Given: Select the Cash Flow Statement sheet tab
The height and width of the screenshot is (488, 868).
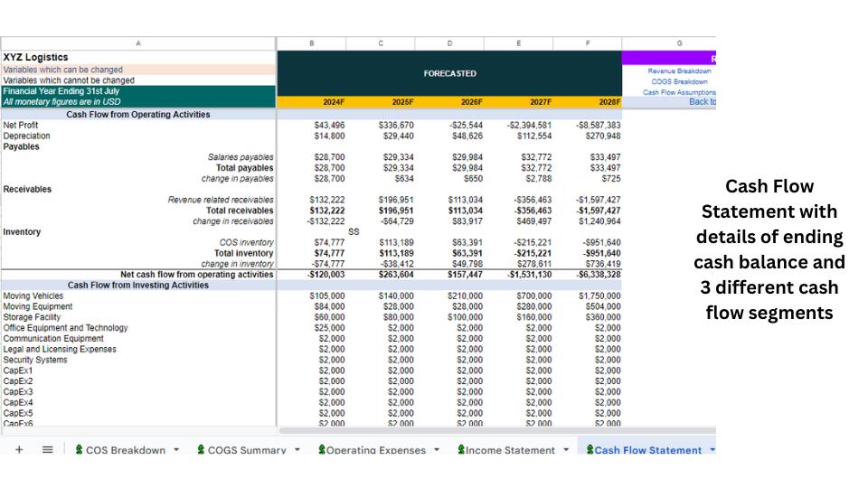Looking at the screenshot, I should point(647,450).
